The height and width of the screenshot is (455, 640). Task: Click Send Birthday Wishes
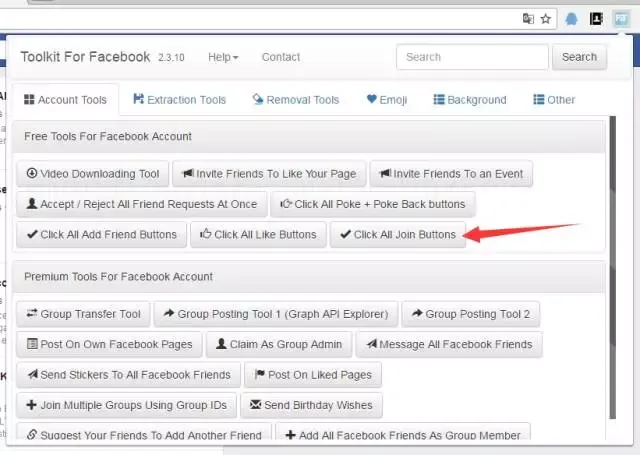pyautogui.click(x=311, y=405)
